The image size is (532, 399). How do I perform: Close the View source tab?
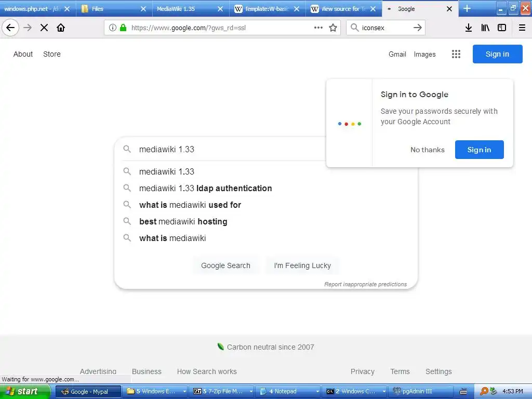pos(373,9)
